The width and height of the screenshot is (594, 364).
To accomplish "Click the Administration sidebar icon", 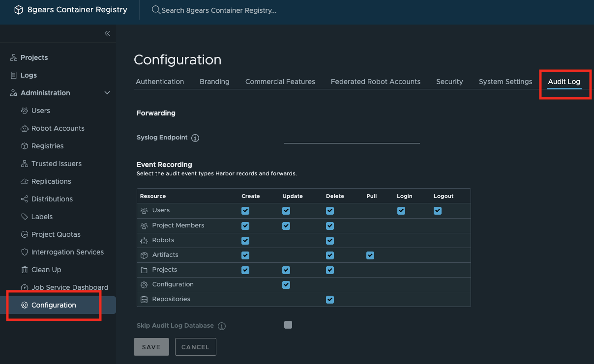I will (14, 93).
